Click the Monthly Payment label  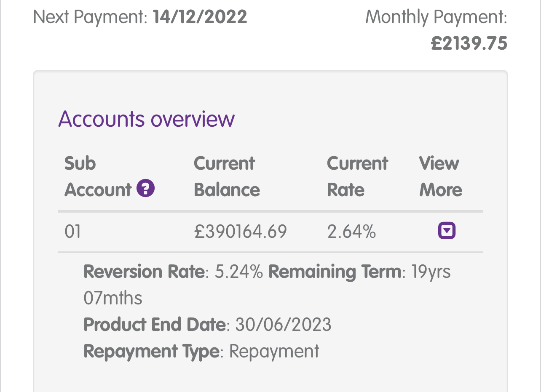coord(436,17)
